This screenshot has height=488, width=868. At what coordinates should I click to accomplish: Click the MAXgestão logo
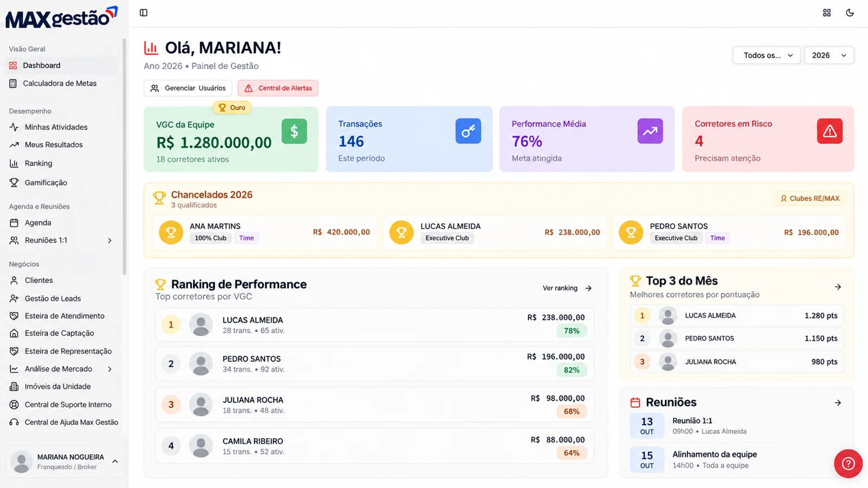pyautogui.click(x=61, y=17)
